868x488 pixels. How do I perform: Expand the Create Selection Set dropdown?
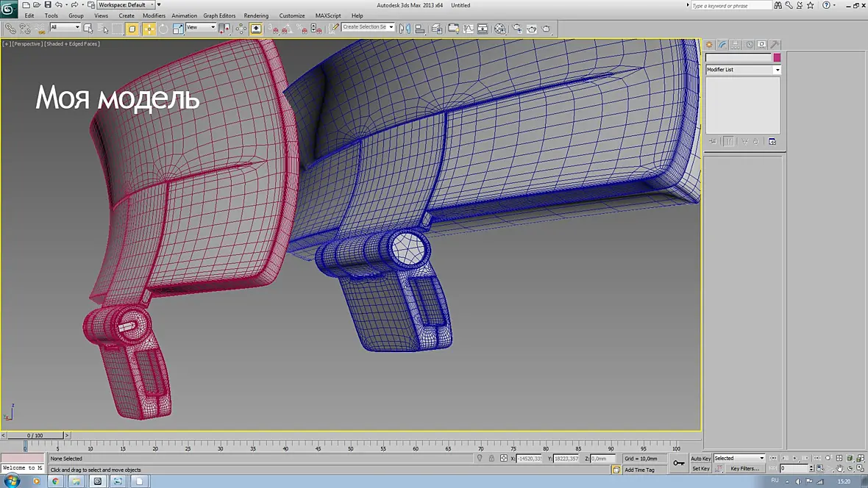coord(391,27)
